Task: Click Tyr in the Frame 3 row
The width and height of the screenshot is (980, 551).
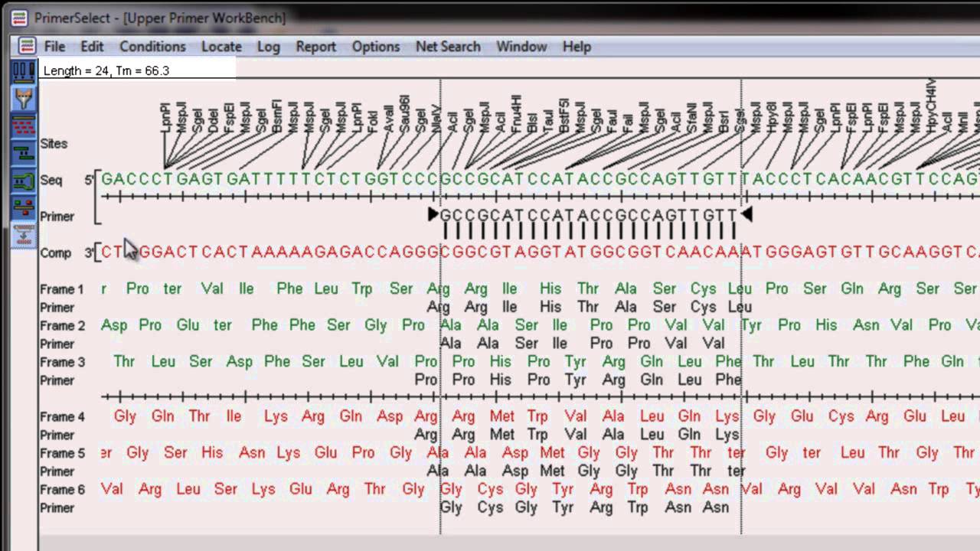Action: tap(576, 362)
